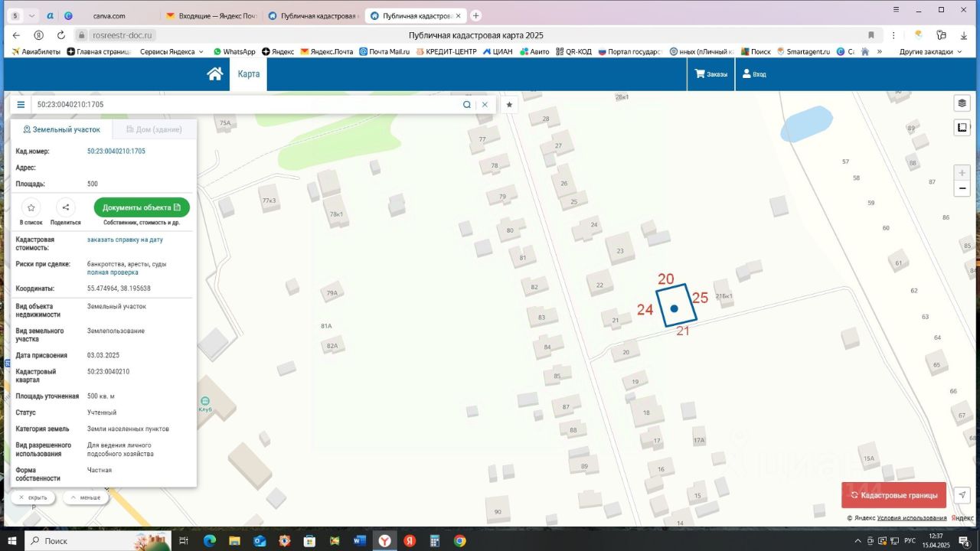Click inside the cadastral number search field
The height and width of the screenshot is (551, 980).
click(245, 105)
